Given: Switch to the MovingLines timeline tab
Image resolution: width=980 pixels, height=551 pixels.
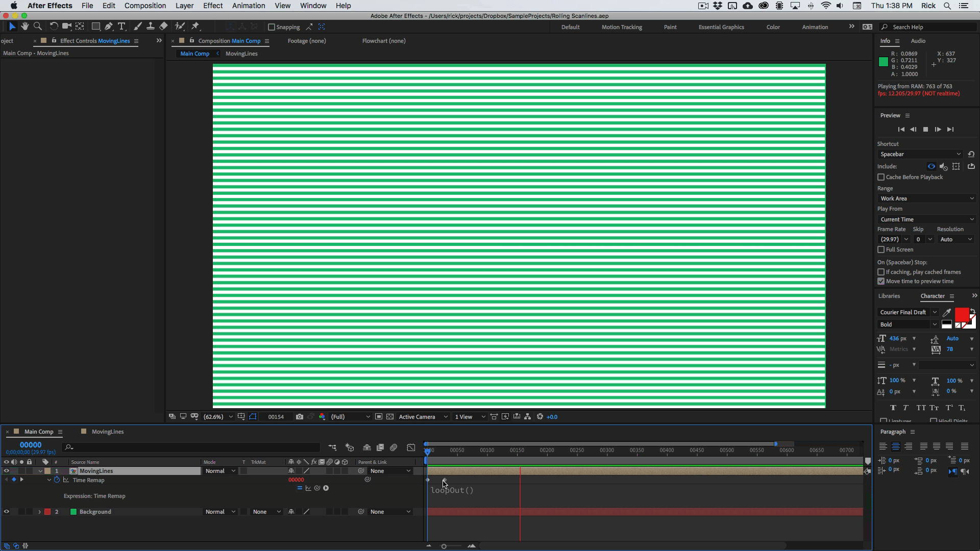Looking at the screenshot, I should [107, 432].
